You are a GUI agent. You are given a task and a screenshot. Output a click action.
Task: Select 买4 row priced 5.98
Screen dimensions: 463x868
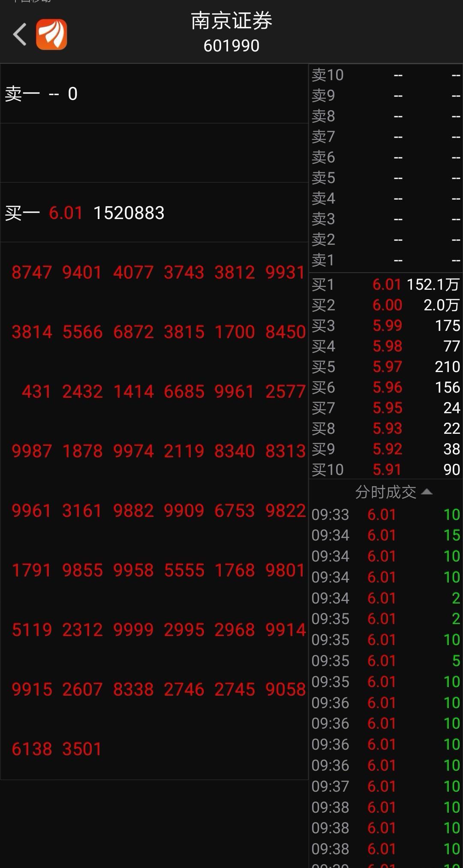[386, 346]
